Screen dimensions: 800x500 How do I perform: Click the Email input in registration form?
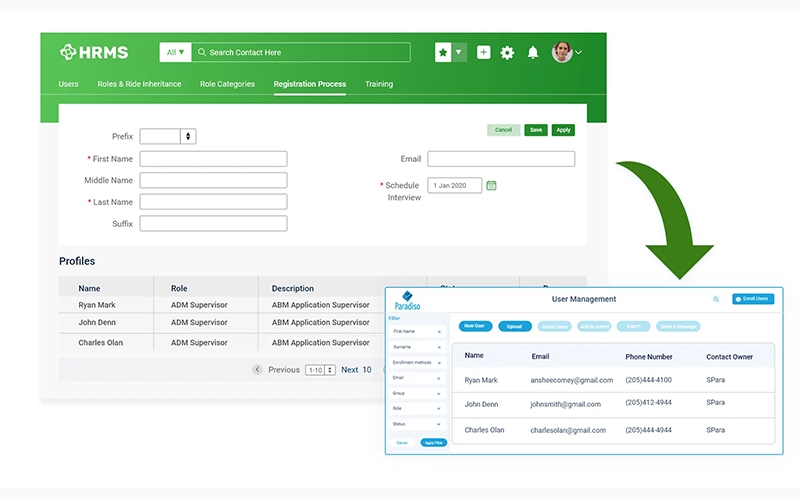pos(501,159)
